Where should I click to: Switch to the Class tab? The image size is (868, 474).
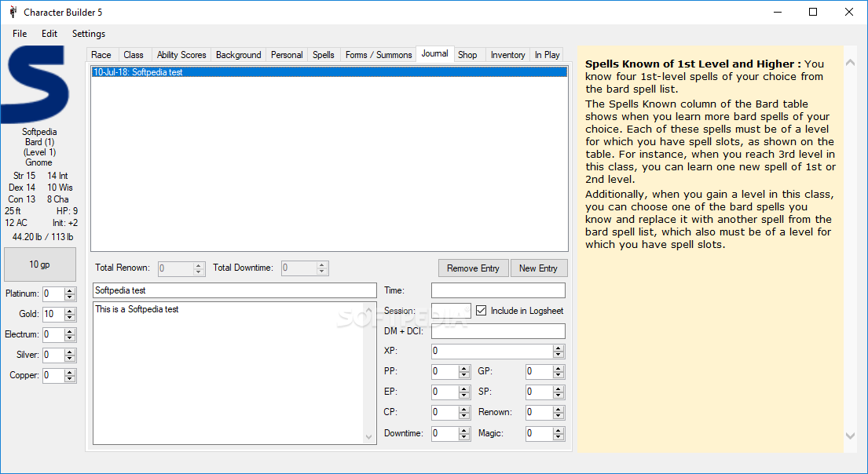134,55
